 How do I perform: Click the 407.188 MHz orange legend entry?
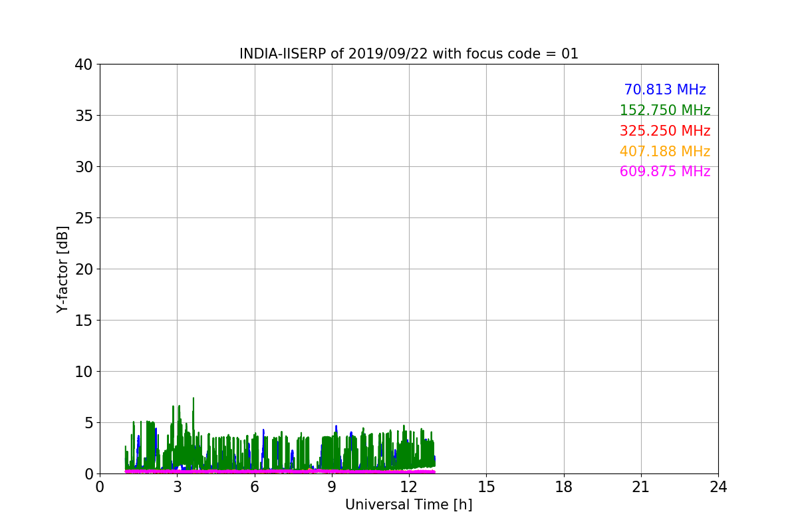pyautogui.click(x=664, y=152)
